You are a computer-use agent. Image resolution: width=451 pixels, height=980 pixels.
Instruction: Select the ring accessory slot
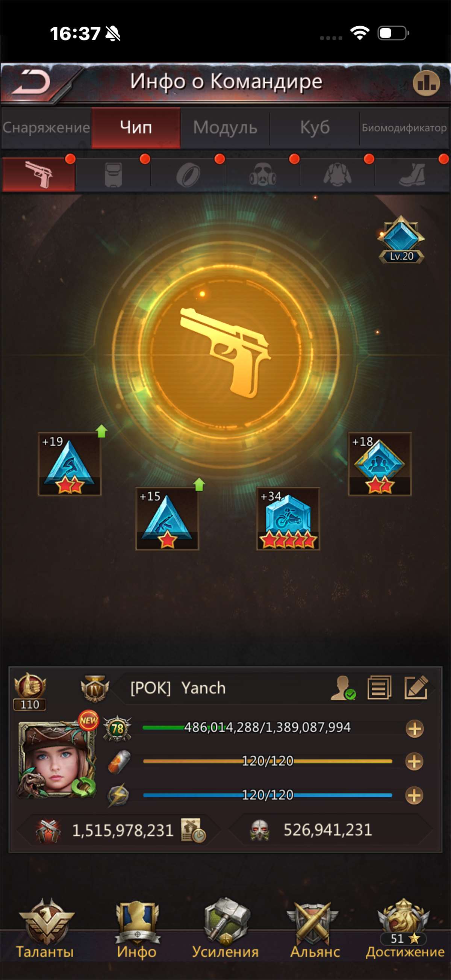coord(188,175)
